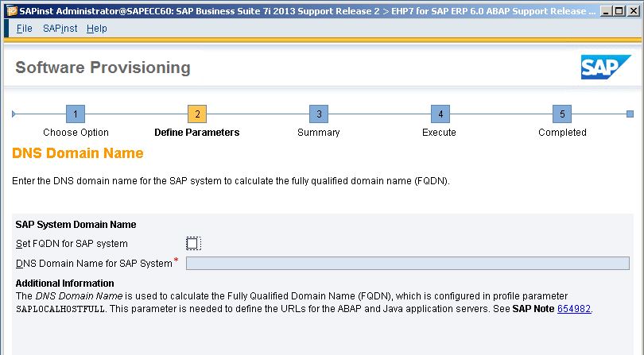Select step 5 Completed marker
The width and height of the screenshot is (644, 355).
[x=562, y=114]
